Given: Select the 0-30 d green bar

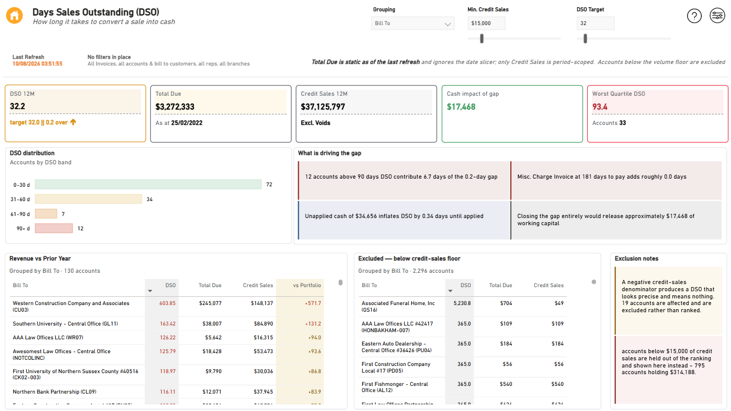Looking at the screenshot, I should (148, 185).
